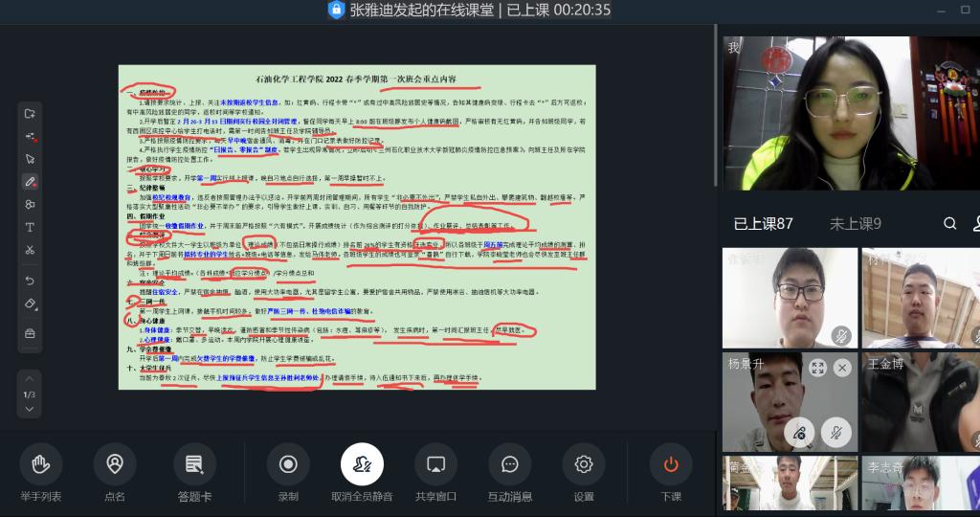Search participants with magnifier icon
Viewport: 980px width, 517px height.
949,223
